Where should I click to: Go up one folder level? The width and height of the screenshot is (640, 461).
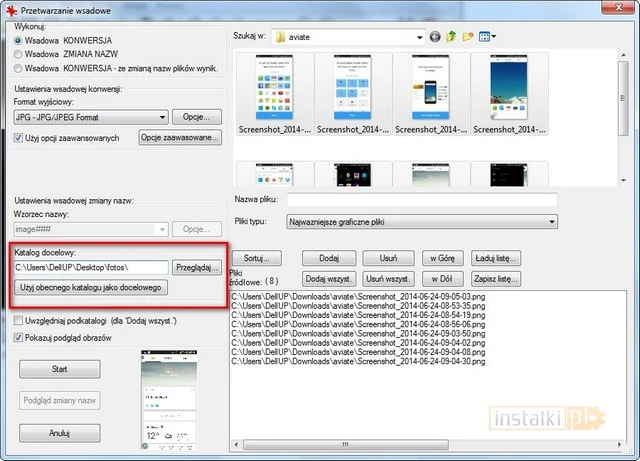pyautogui.click(x=451, y=37)
